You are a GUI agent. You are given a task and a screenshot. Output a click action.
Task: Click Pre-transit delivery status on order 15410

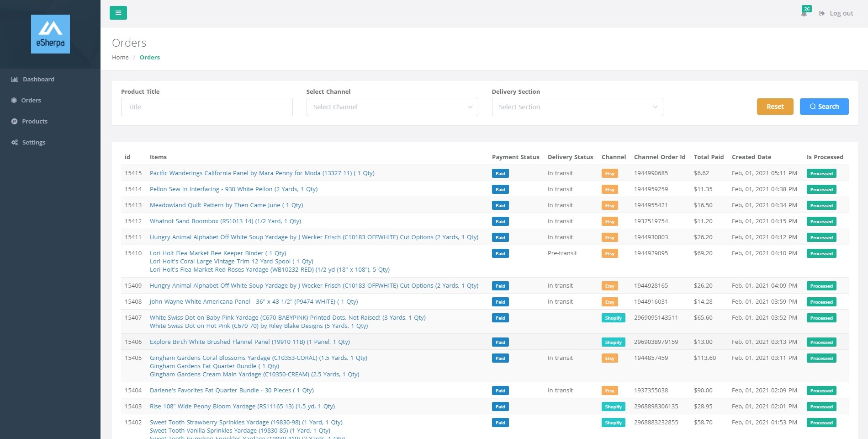pyautogui.click(x=562, y=253)
